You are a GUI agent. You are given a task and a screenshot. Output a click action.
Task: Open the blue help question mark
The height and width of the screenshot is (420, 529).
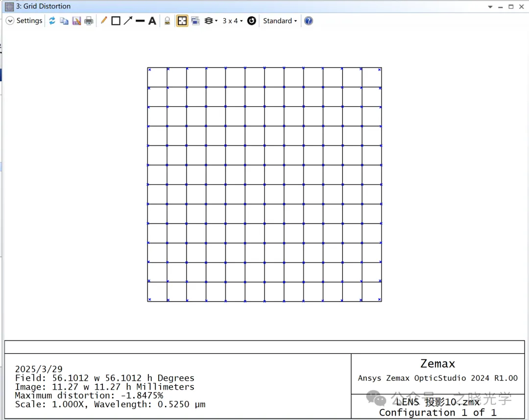coord(309,21)
